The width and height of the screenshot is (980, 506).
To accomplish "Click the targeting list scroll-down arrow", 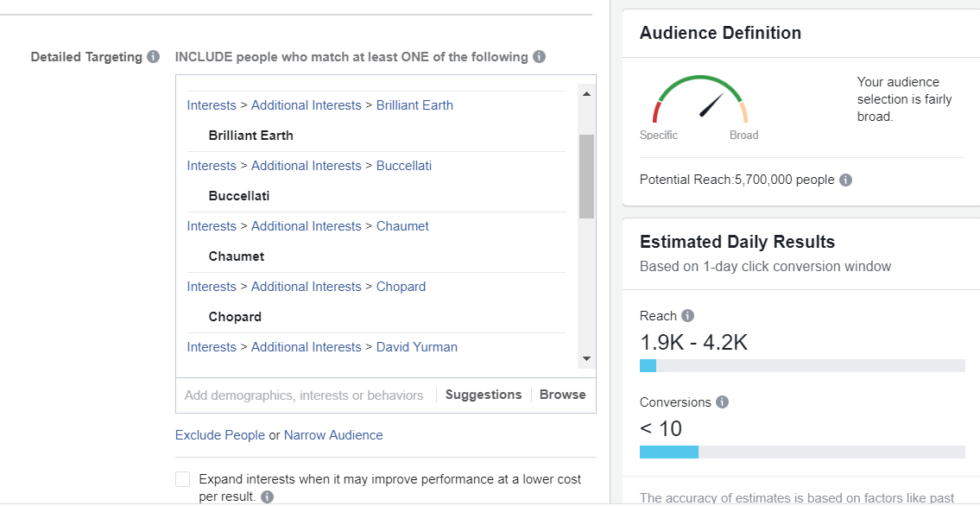I will [x=586, y=358].
